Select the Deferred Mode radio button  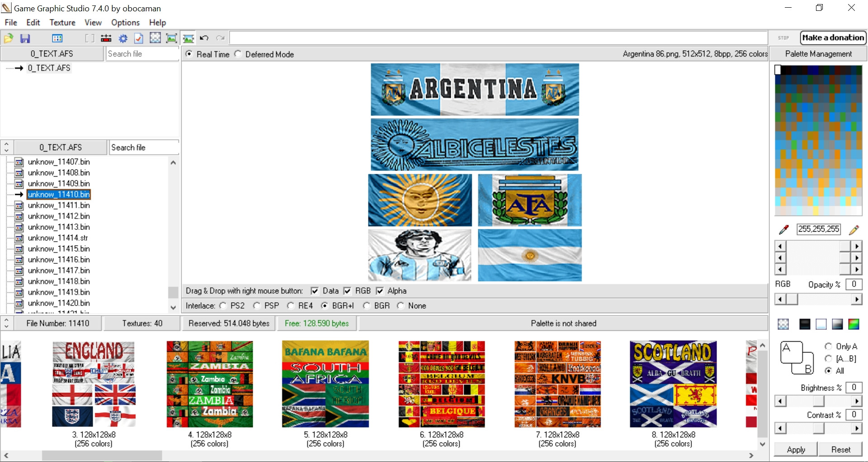point(238,54)
